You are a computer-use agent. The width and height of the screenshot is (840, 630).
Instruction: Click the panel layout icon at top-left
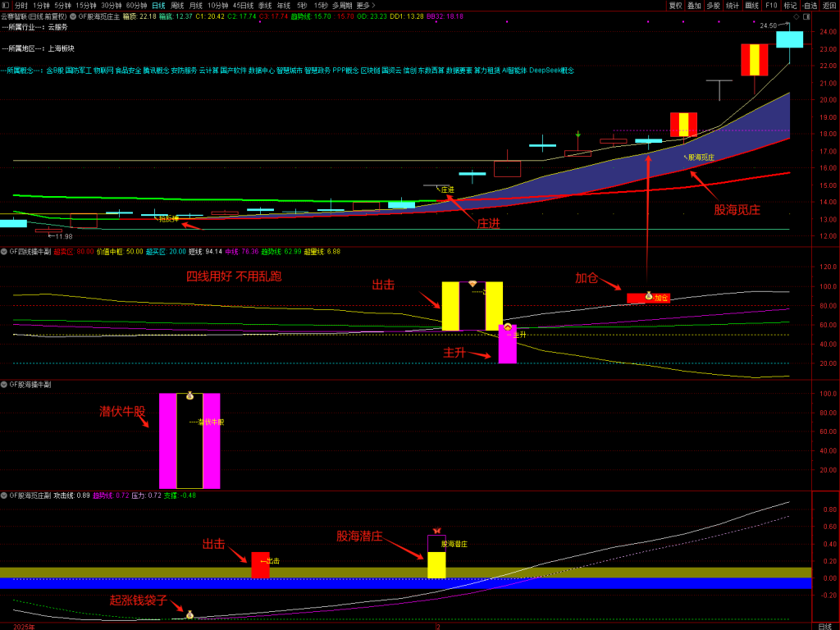(x=6, y=5)
